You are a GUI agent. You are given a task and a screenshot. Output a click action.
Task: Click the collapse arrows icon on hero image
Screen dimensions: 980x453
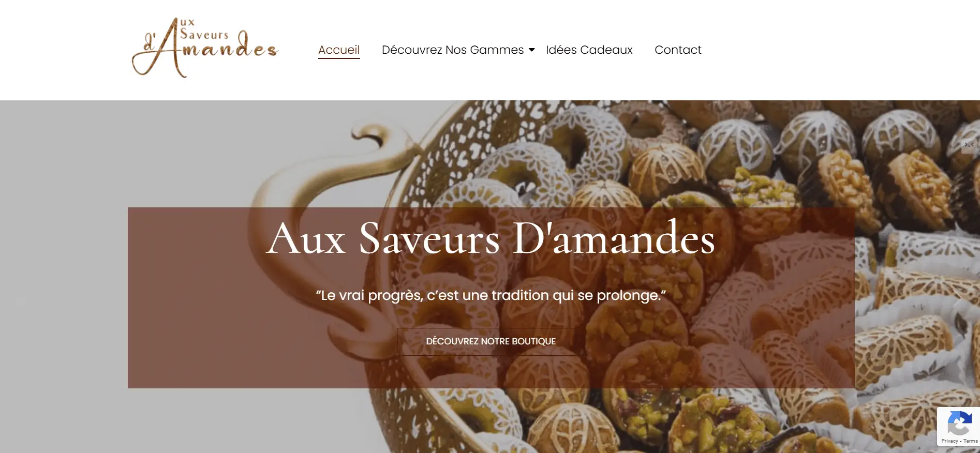969,145
